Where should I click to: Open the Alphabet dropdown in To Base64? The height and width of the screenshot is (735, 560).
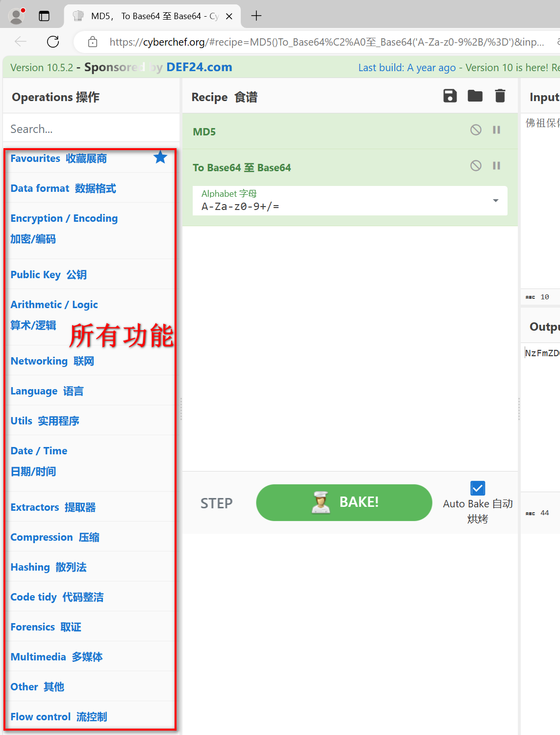(x=495, y=201)
